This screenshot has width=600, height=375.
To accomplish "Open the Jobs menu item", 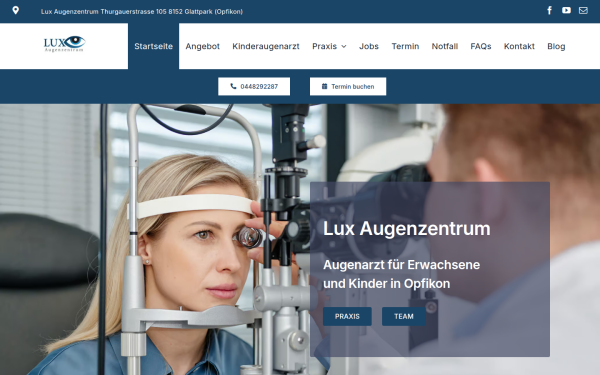I will [368, 46].
